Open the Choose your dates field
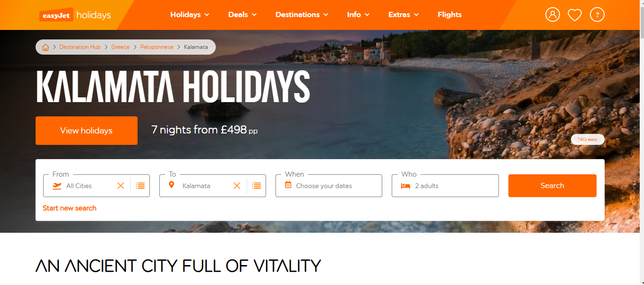 [x=329, y=186]
